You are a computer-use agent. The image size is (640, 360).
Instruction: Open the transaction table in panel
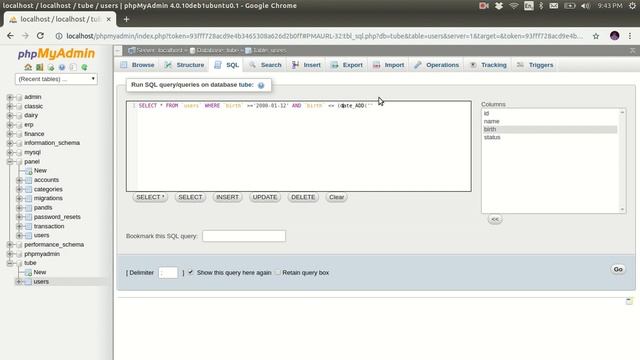pyautogui.click(x=49, y=226)
